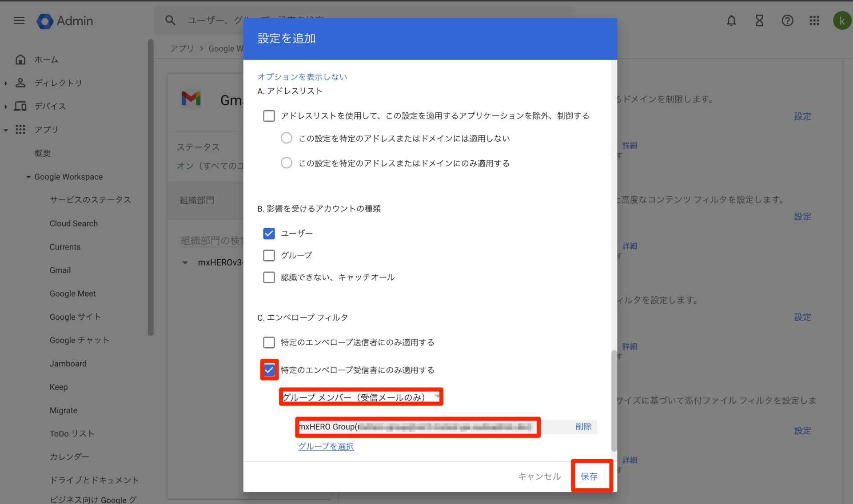Open the notifications bell
The width and height of the screenshot is (853, 504).
(x=731, y=20)
